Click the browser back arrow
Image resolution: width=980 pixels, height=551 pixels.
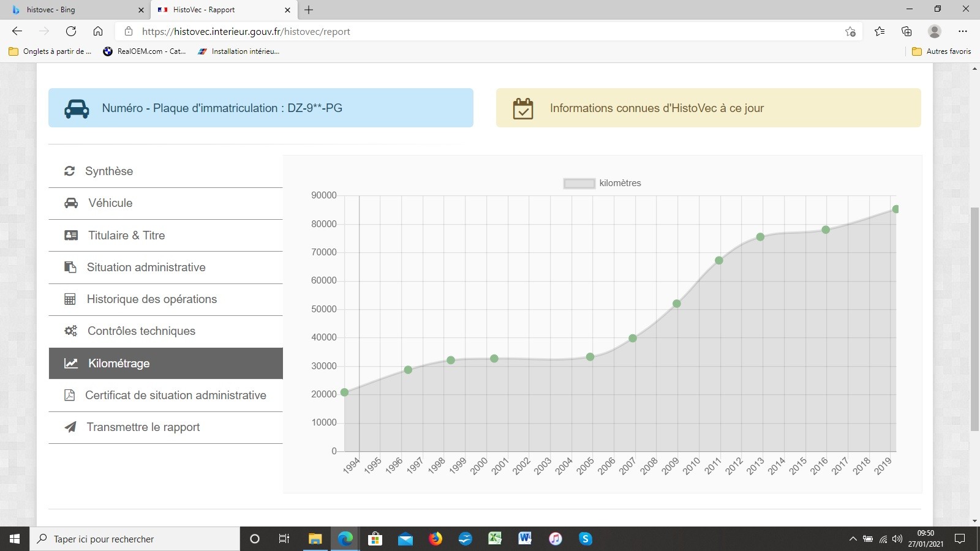17,31
